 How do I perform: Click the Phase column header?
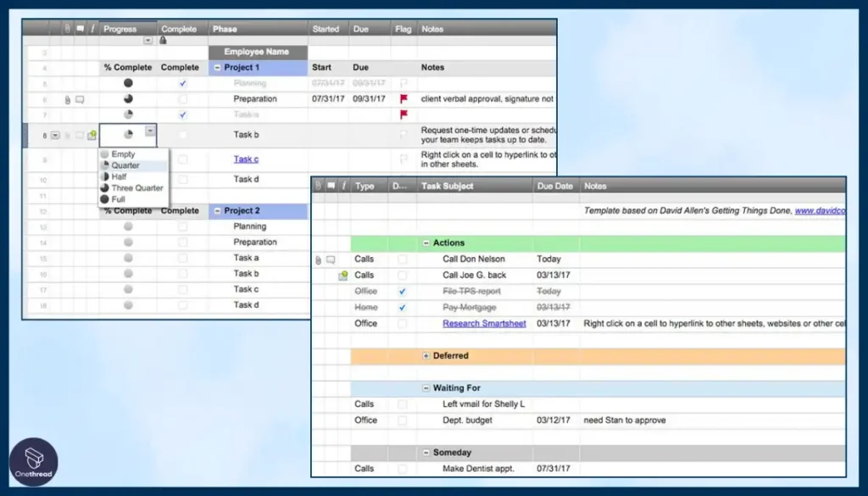coord(258,29)
